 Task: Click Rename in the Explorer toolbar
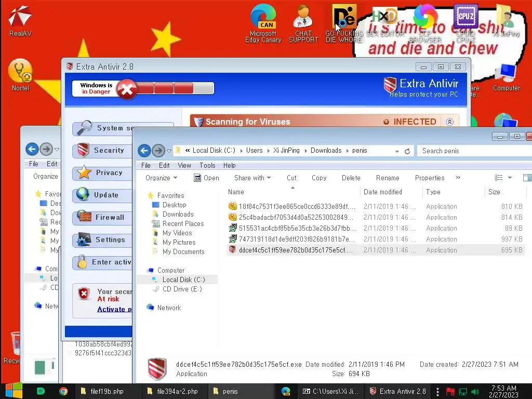tap(388, 178)
